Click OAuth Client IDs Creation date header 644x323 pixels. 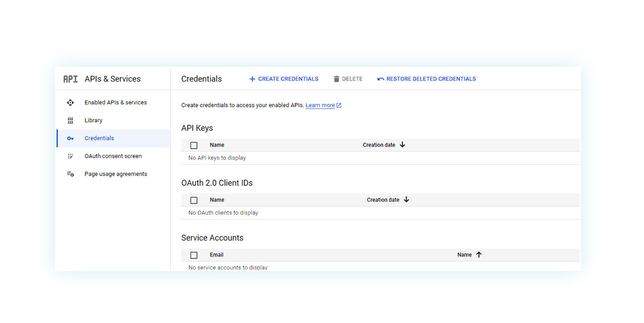[x=383, y=200]
